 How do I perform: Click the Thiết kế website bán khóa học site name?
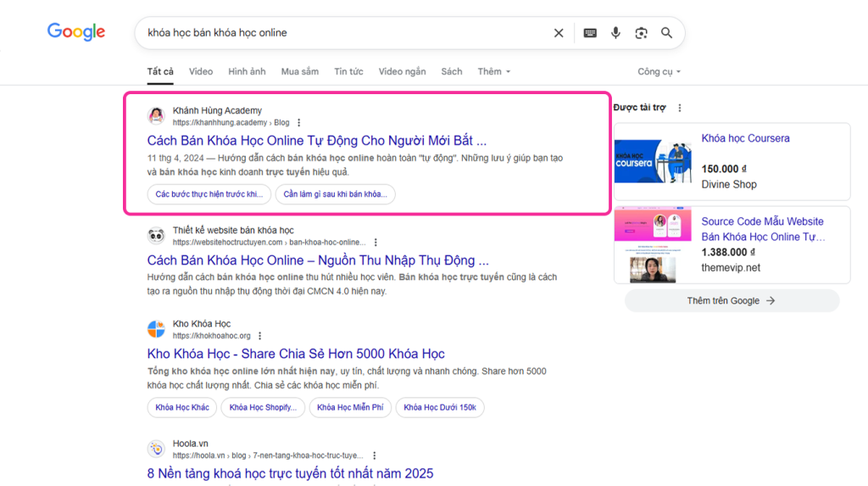(x=233, y=230)
